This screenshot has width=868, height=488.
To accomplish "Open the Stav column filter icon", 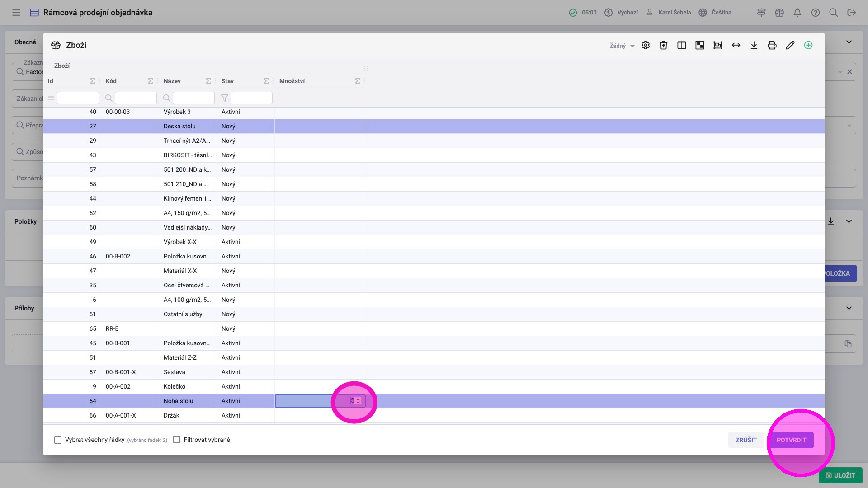I will click(225, 98).
